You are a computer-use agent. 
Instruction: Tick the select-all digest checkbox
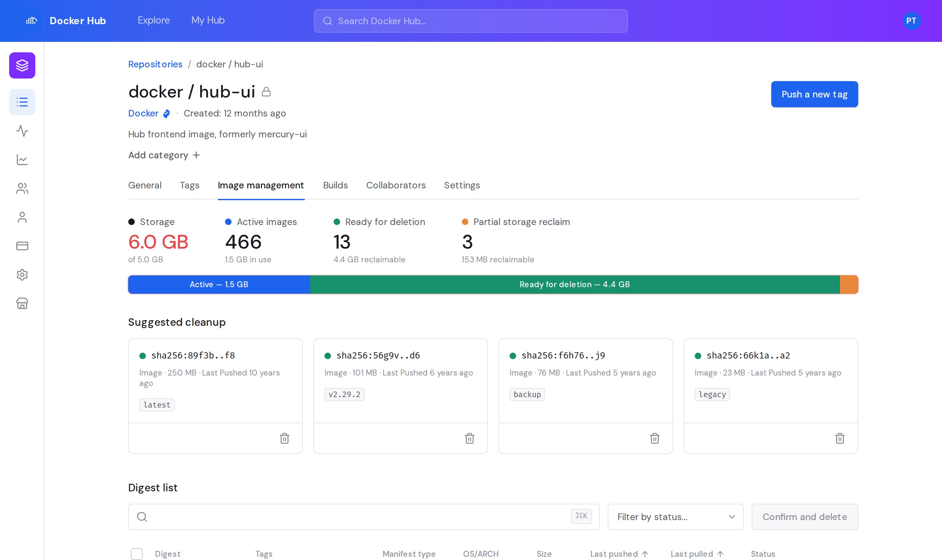point(137,553)
